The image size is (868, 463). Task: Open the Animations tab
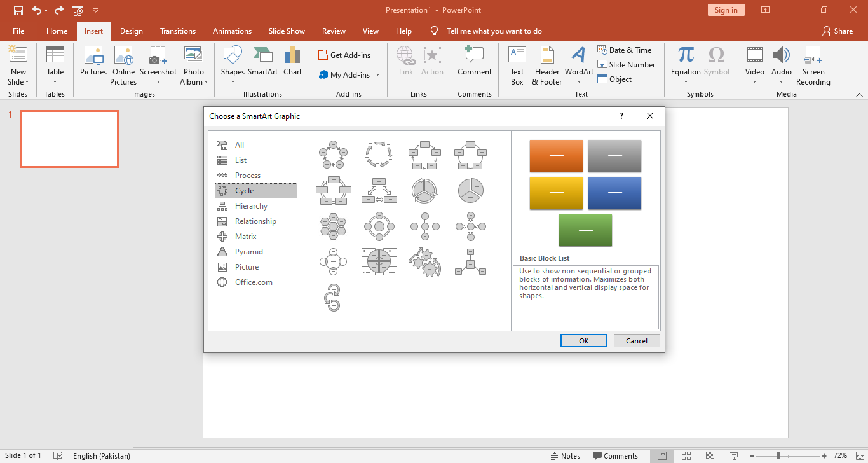232,31
